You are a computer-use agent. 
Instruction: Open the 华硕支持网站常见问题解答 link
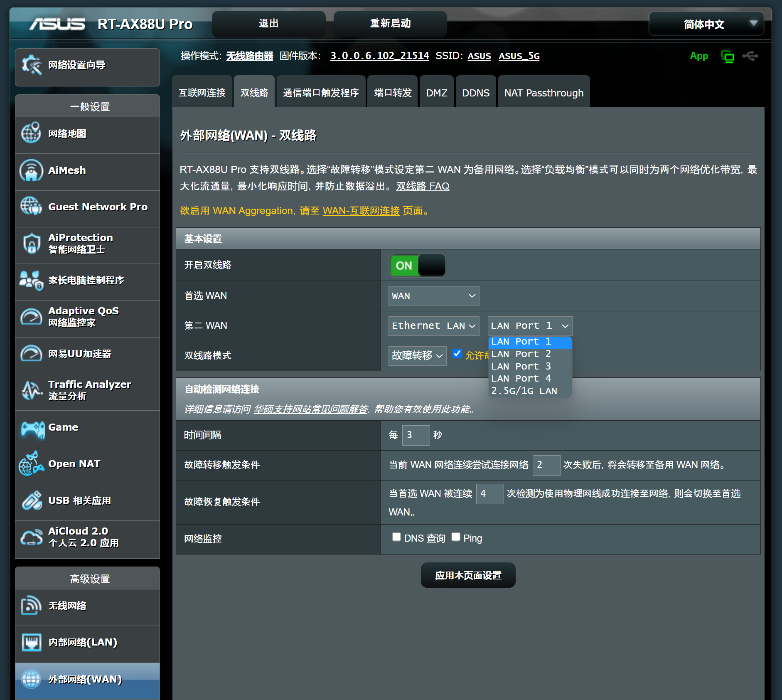(311, 409)
